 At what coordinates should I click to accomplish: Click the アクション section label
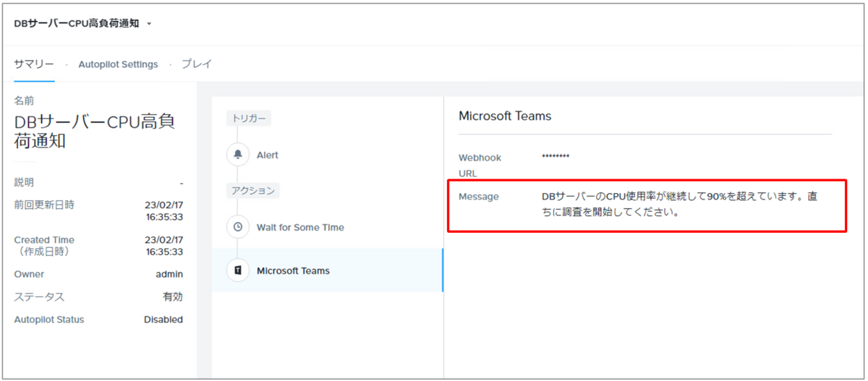click(252, 191)
